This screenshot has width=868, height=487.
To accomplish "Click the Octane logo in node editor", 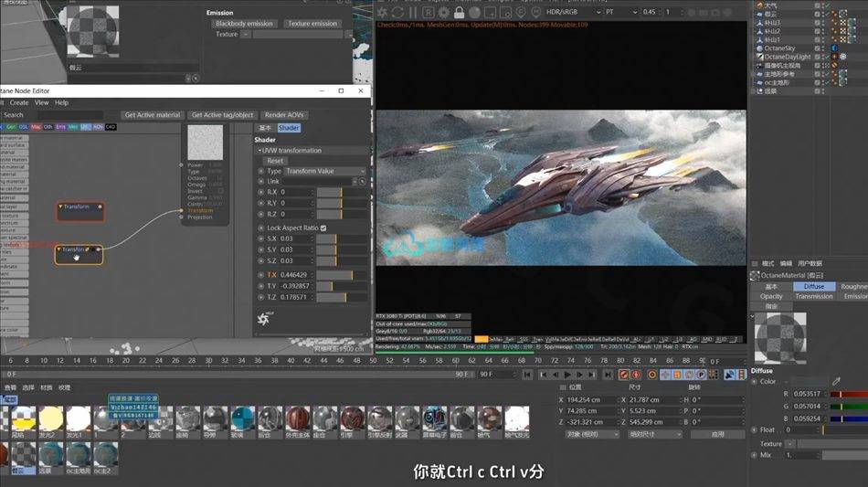I will [265, 318].
